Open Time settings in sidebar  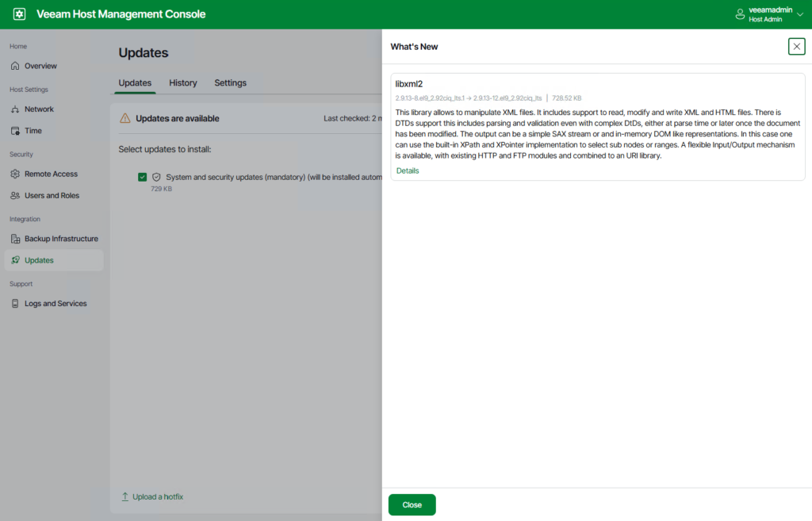point(54,131)
